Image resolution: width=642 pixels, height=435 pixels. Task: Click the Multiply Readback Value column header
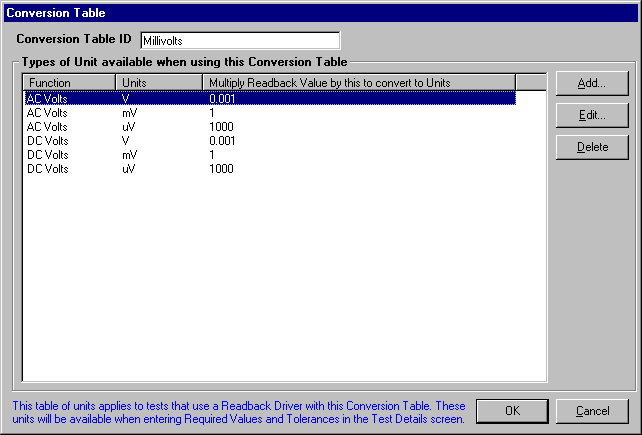pos(358,82)
